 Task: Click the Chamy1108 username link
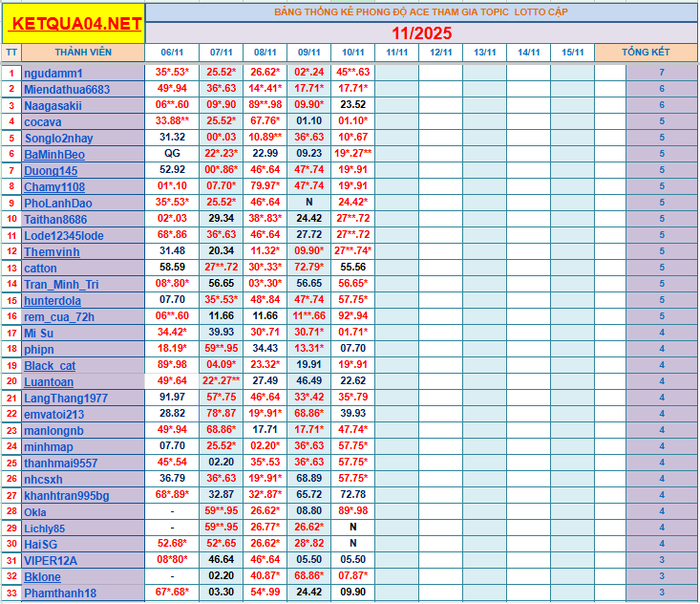pyautogui.click(x=54, y=186)
